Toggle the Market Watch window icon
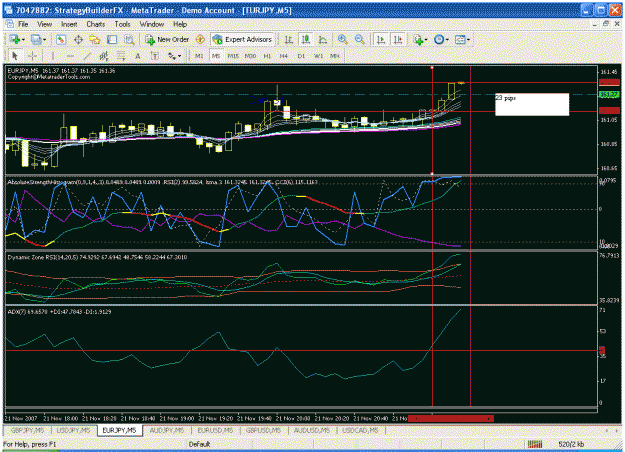 coord(61,39)
